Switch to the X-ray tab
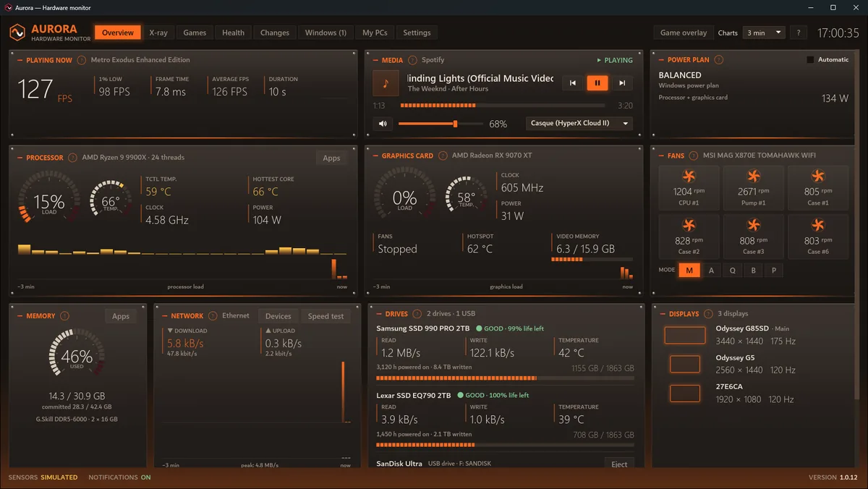The width and height of the screenshot is (868, 489). point(158,33)
